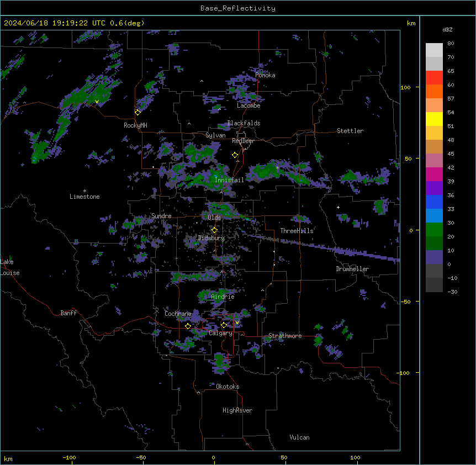Click the white plus marker north of Drumheller
476x465 pixels.
coord(338,207)
